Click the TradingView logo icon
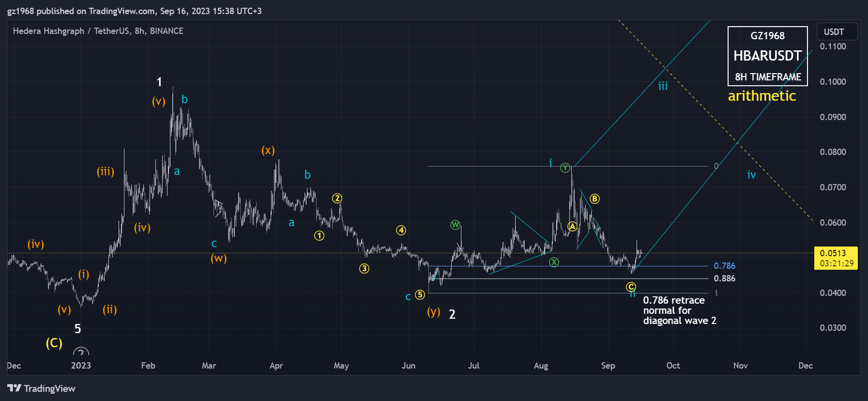Image resolution: width=868 pixels, height=401 pixels. (14, 388)
